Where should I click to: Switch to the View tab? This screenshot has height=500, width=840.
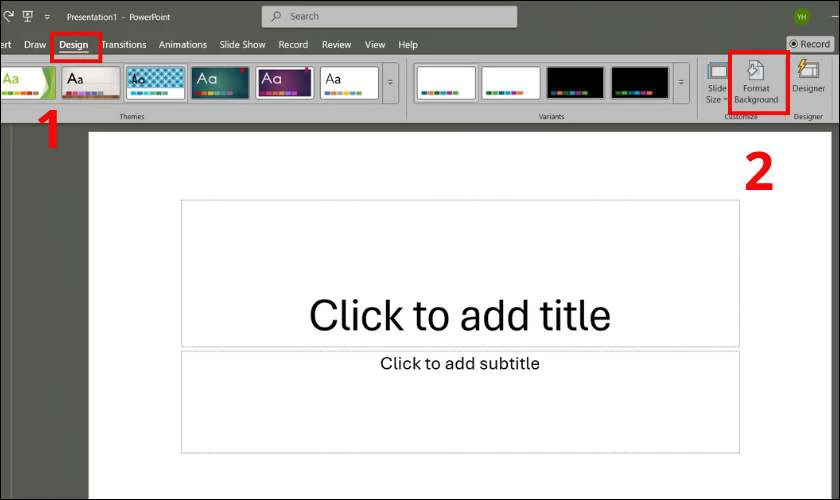[x=375, y=45]
